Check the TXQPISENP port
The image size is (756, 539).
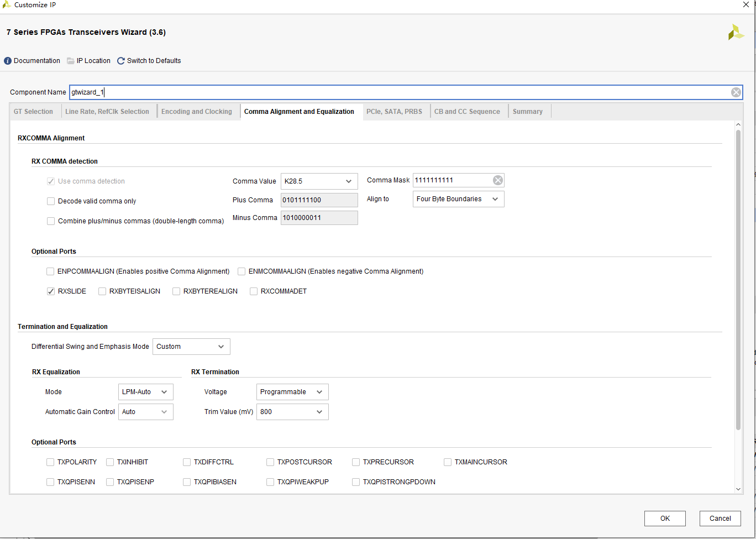[x=110, y=482]
